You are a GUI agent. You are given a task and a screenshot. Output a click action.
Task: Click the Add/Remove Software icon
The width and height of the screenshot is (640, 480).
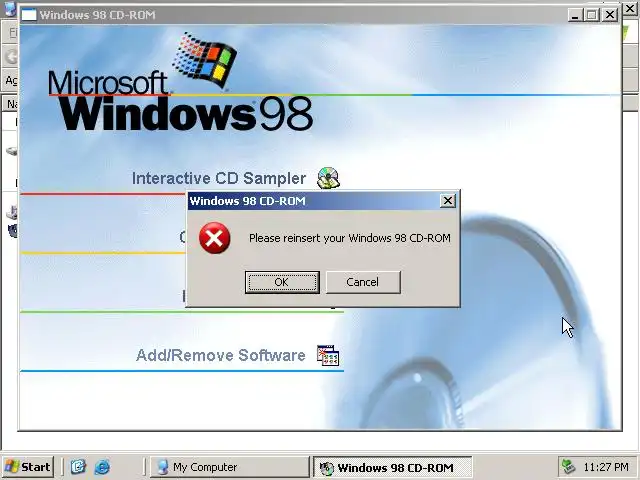328,355
